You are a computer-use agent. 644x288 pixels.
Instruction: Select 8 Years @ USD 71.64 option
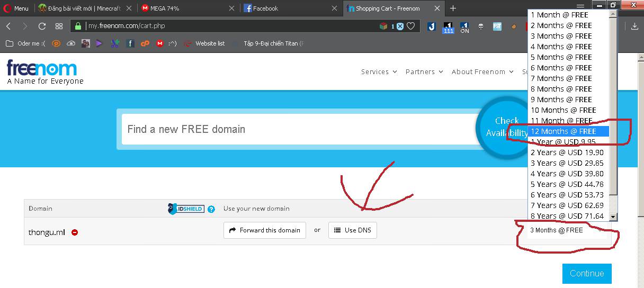(569, 216)
